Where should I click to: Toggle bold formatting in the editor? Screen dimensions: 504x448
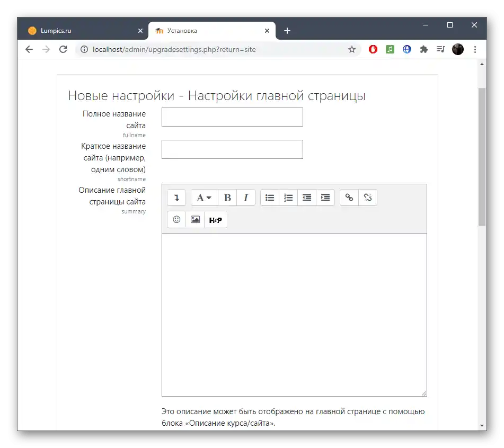(227, 198)
